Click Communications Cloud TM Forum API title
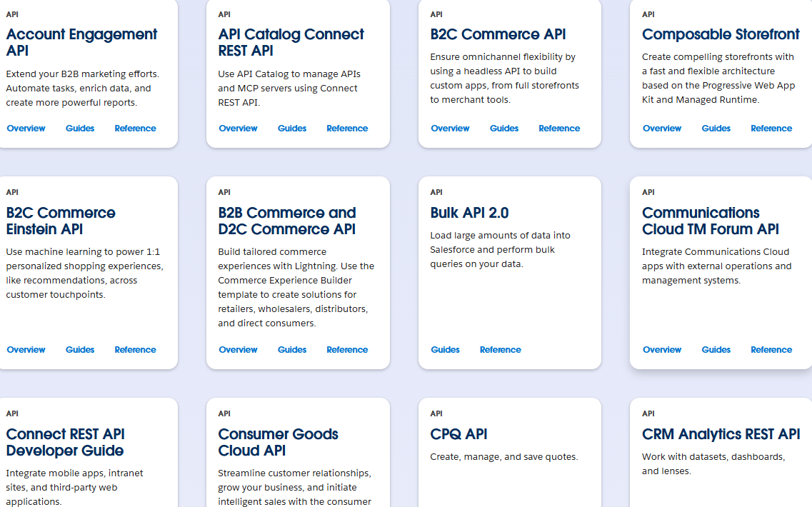This screenshot has width=812, height=507. pos(711,221)
